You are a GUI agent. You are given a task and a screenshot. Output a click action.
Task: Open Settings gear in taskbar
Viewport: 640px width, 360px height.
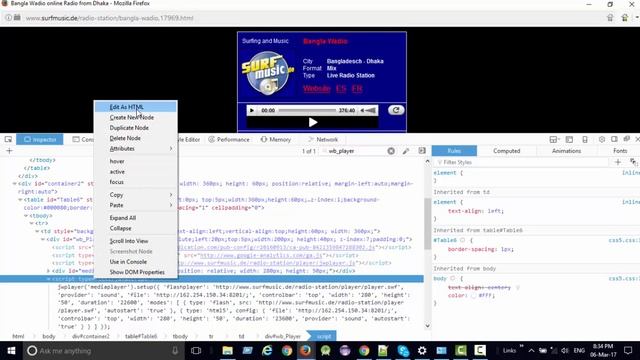point(422,351)
